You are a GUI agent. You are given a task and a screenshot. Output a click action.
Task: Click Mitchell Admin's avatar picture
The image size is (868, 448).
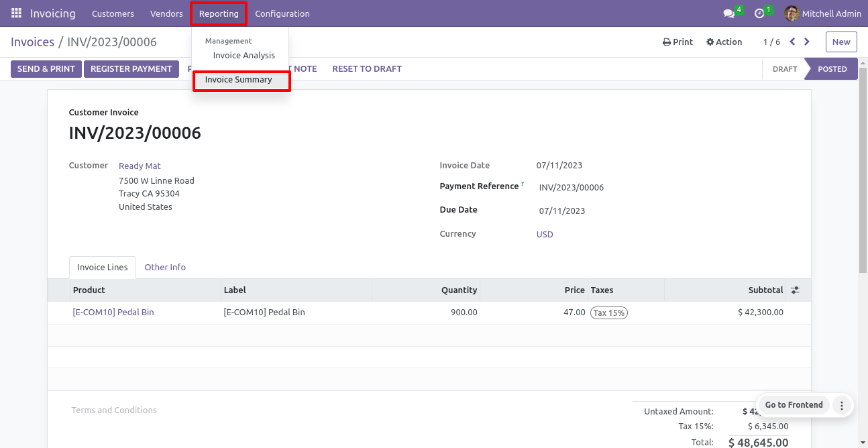point(792,13)
